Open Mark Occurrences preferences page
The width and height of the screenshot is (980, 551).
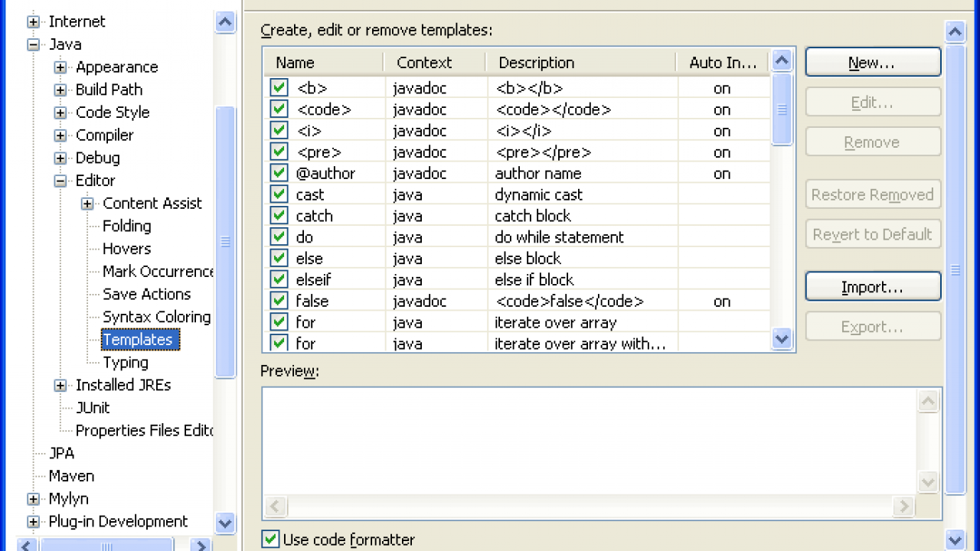pos(158,272)
